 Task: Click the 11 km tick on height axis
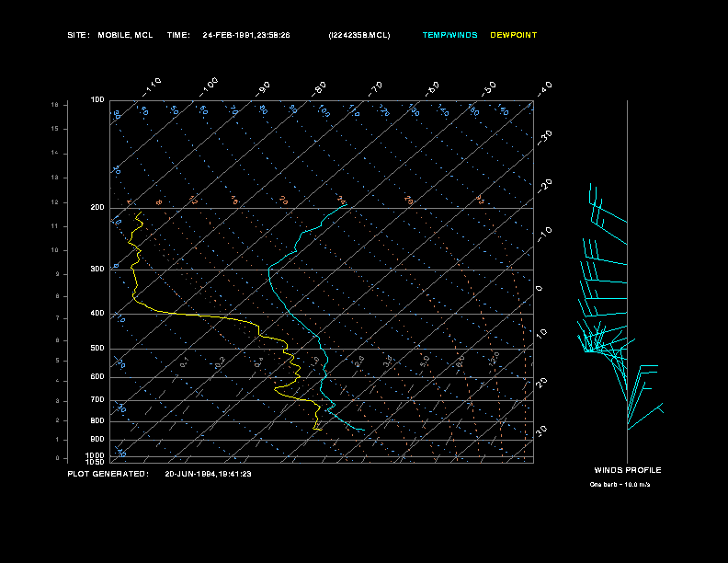pyautogui.click(x=55, y=226)
